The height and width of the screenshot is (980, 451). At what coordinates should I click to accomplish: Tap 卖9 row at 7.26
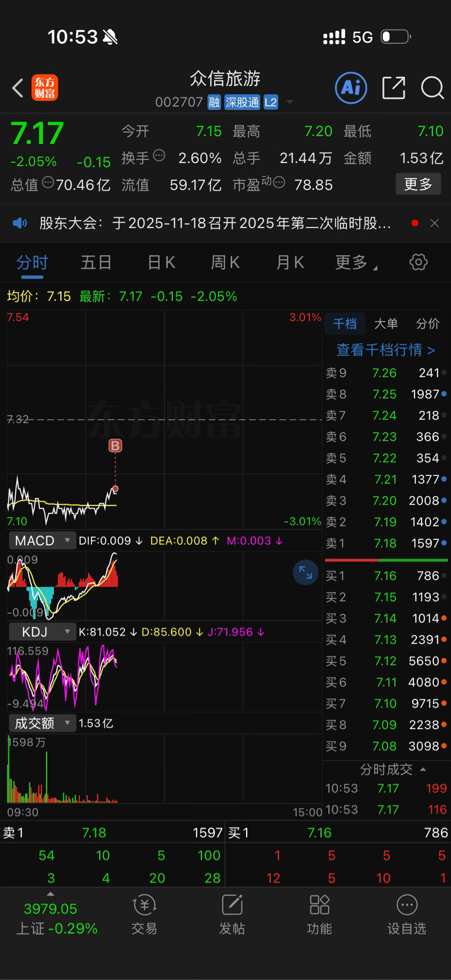point(386,373)
